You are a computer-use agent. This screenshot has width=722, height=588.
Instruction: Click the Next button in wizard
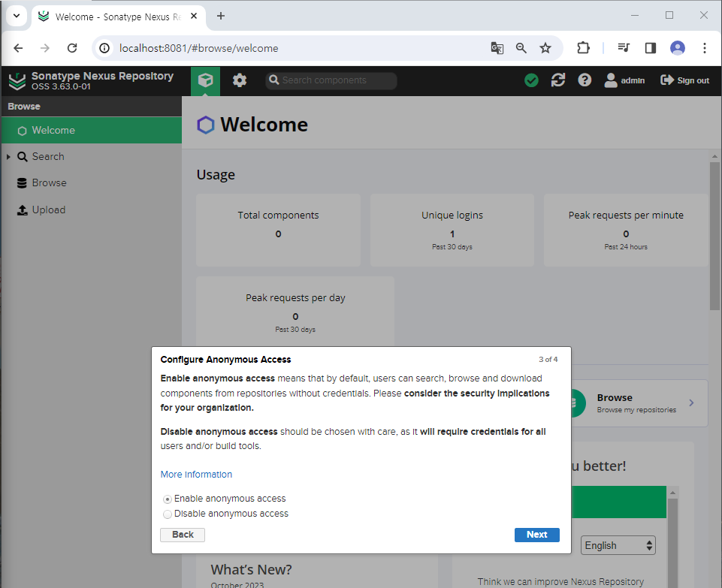pyautogui.click(x=537, y=535)
